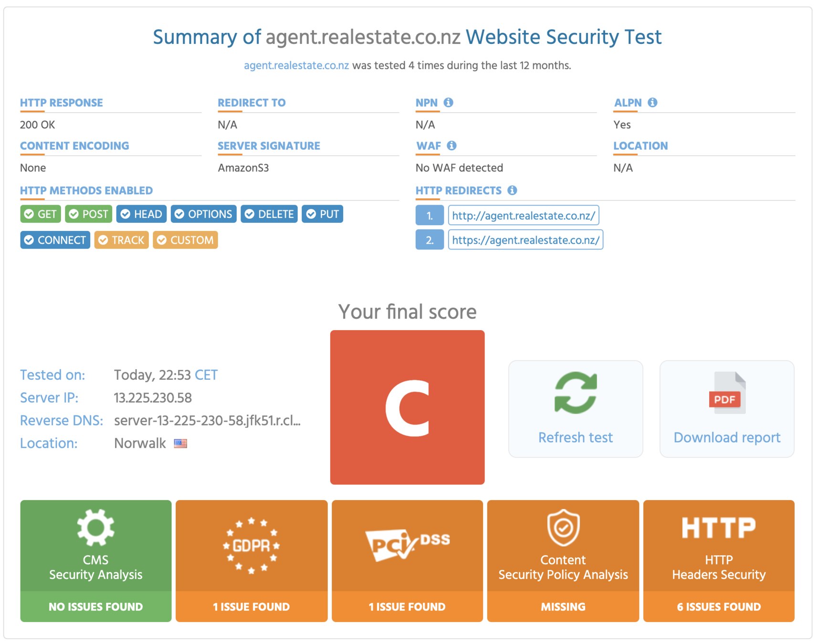Click the CONNECT method badge
The height and width of the screenshot is (644, 819).
click(x=55, y=240)
